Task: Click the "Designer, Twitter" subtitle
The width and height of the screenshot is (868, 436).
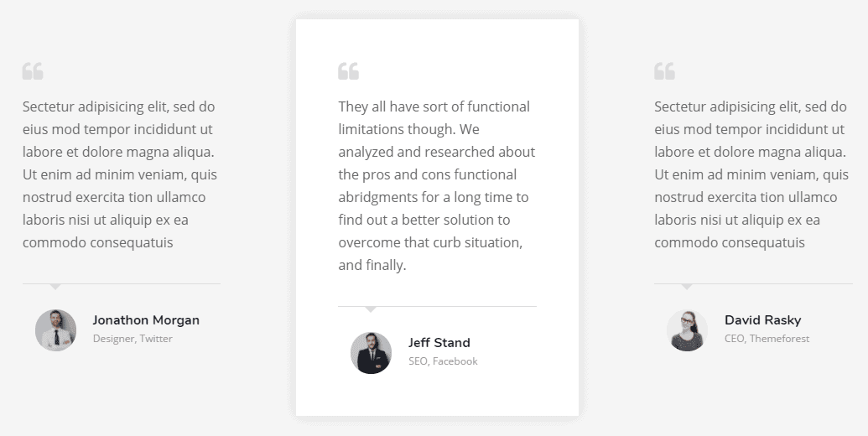Action: click(133, 339)
